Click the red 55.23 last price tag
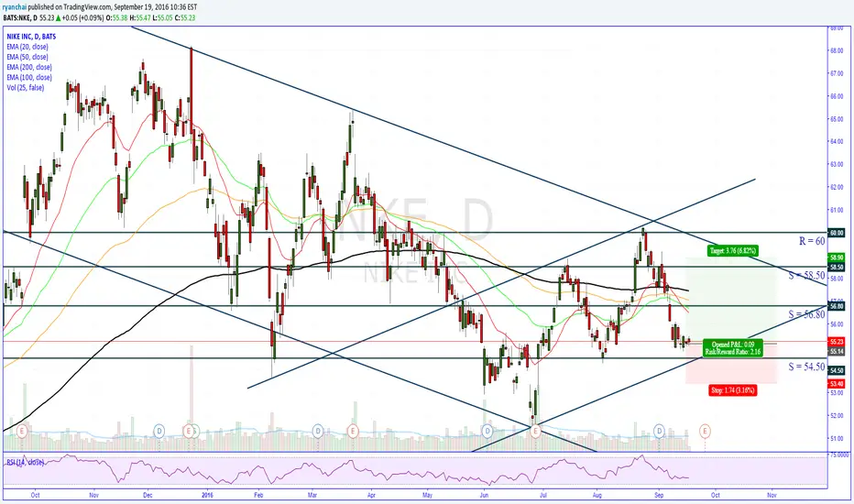 [836, 342]
